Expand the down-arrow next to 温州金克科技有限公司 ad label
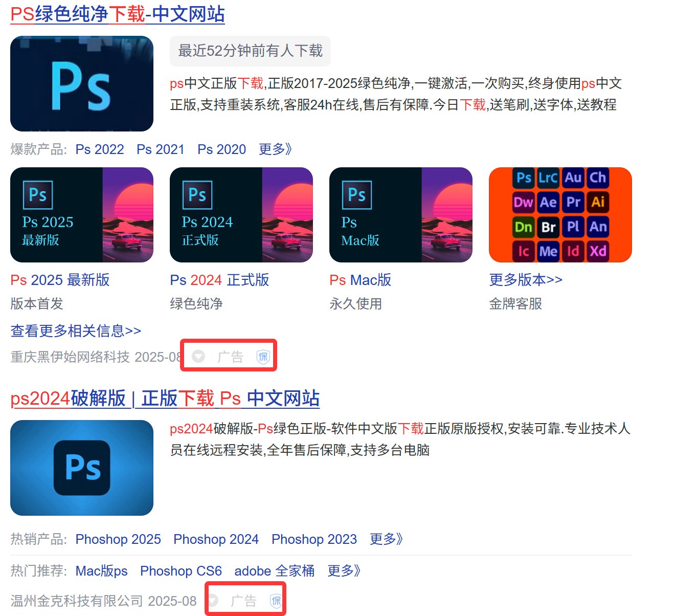This screenshot has height=616, width=674. click(213, 601)
